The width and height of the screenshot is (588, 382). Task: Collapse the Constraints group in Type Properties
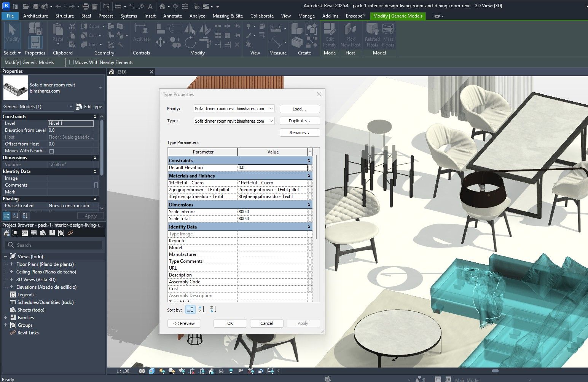(309, 161)
